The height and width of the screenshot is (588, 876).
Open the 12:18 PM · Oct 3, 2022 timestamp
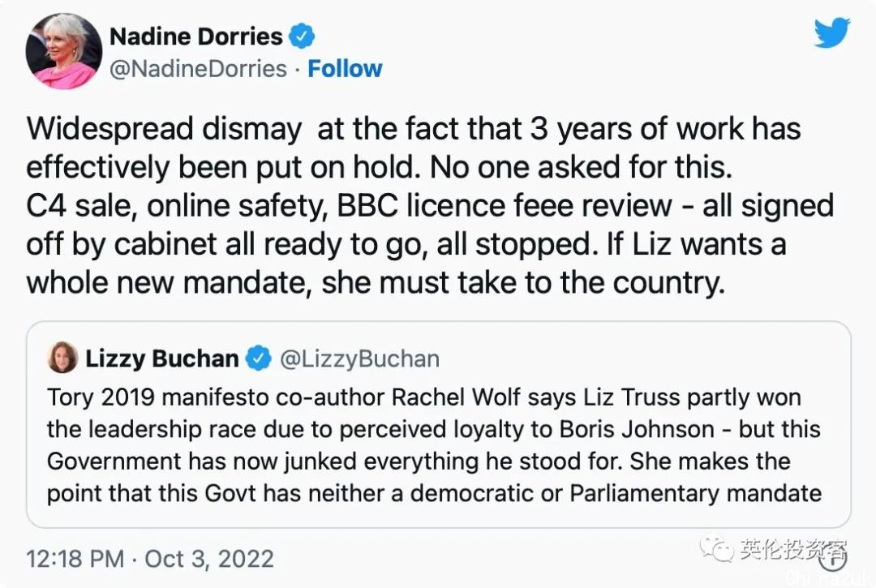click(150, 559)
